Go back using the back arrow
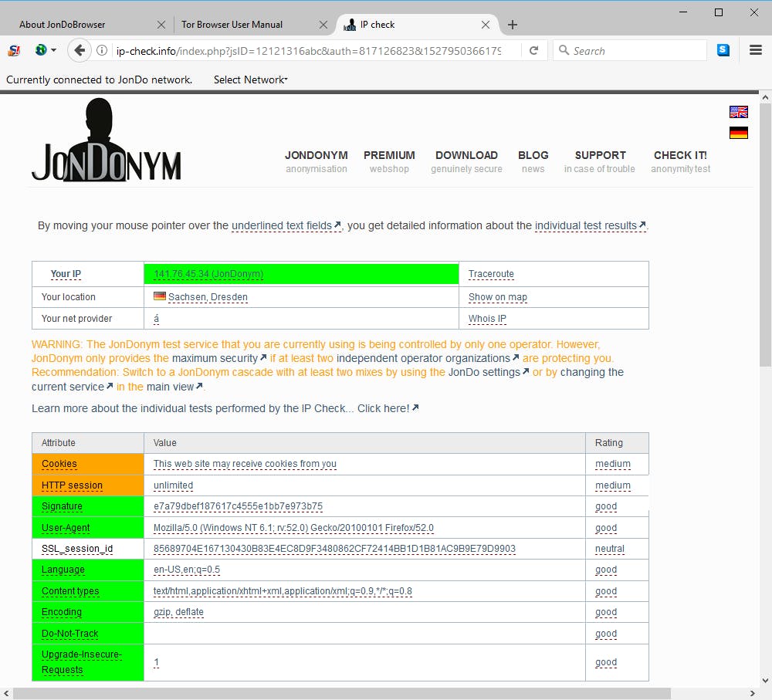This screenshot has height=700, width=772. (80, 50)
